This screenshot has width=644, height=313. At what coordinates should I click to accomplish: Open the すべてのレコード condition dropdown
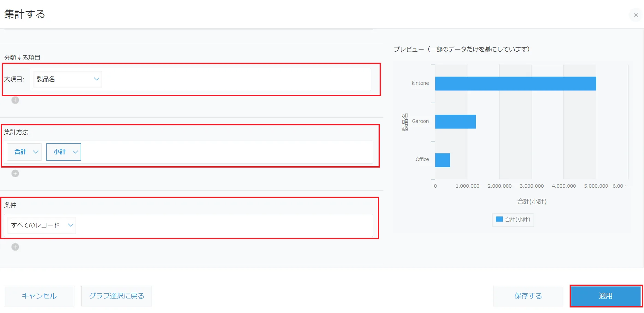[x=42, y=225]
